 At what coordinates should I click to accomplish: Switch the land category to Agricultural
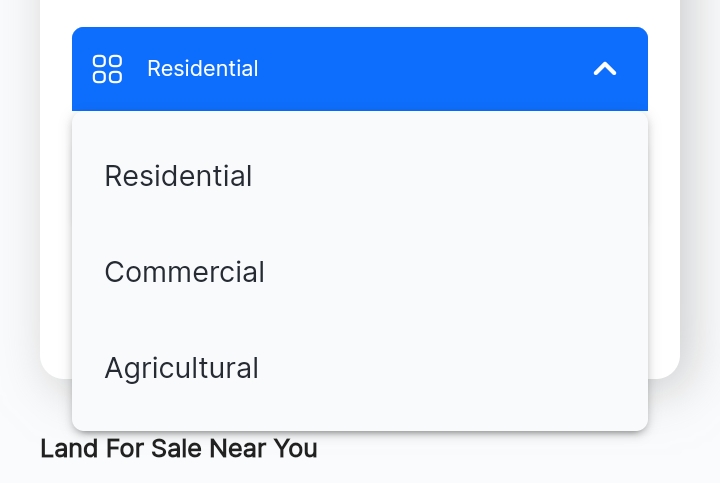pyautogui.click(x=360, y=367)
